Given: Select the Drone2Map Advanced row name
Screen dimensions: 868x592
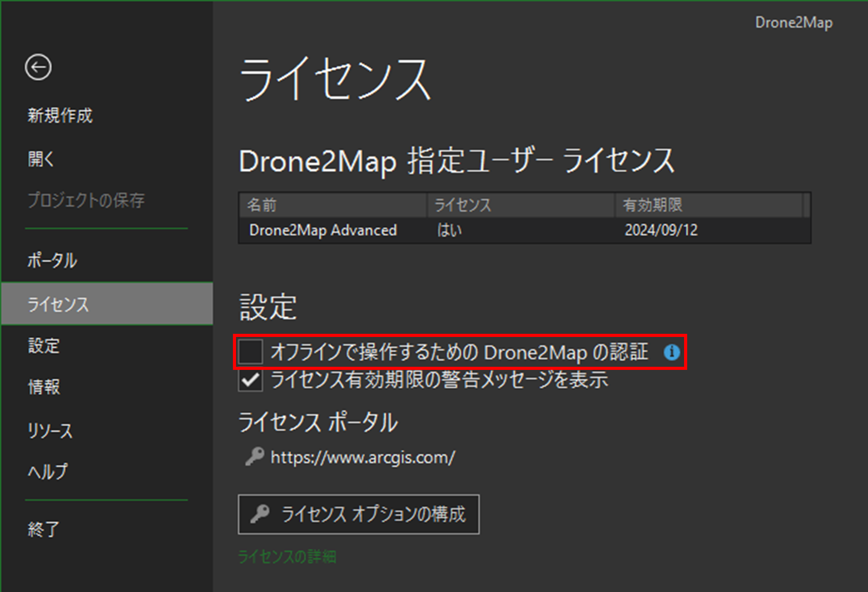Looking at the screenshot, I should (x=323, y=230).
